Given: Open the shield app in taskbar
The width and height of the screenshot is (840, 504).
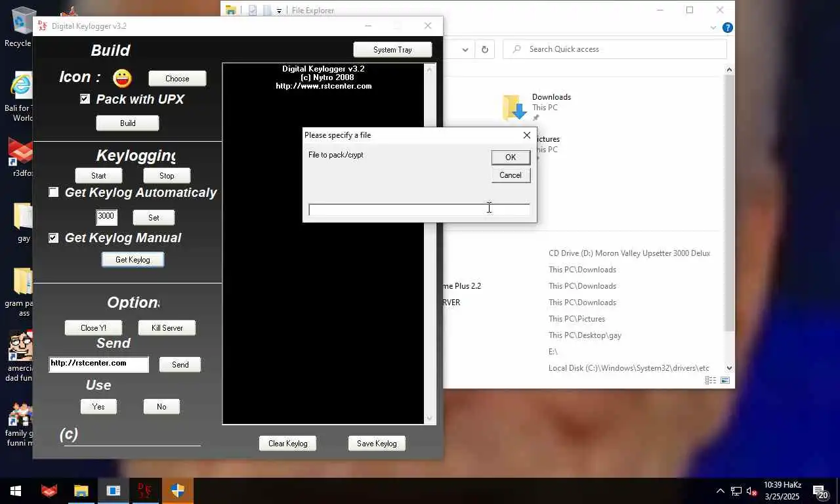Looking at the screenshot, I should click(177, 490).
